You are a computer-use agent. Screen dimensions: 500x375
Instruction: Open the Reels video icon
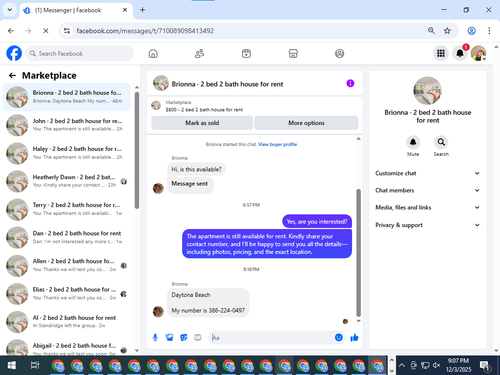pyautogui.click(x=246, y=53)
